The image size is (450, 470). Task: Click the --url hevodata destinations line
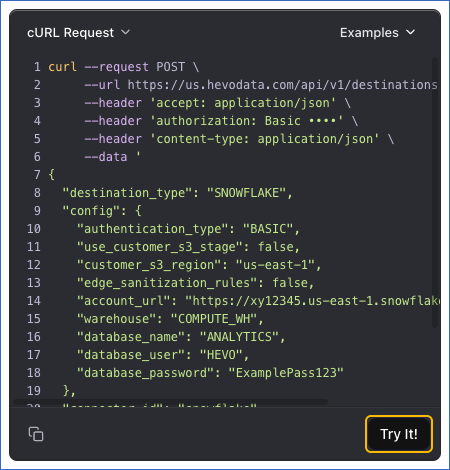point(261,85)
